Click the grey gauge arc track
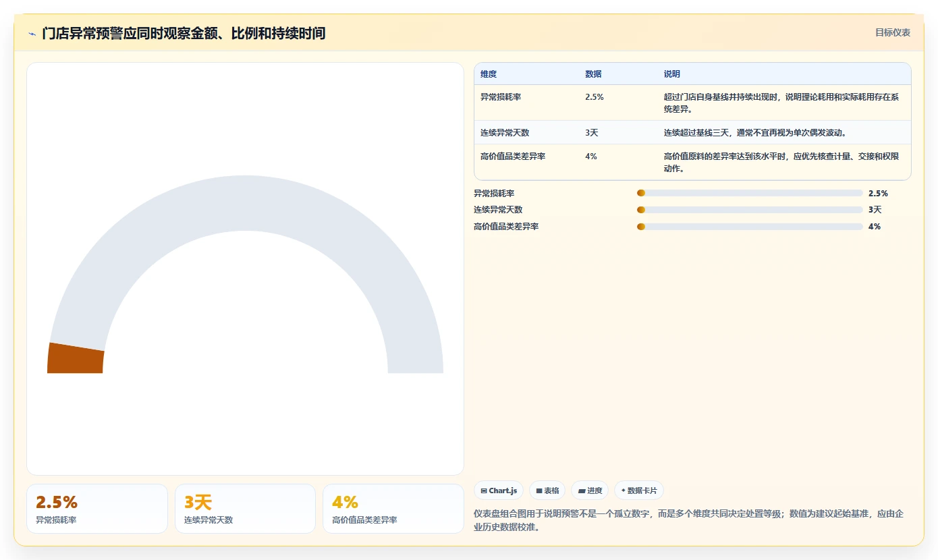The height and width of the screenshot is (560, 938). [245, 202]
